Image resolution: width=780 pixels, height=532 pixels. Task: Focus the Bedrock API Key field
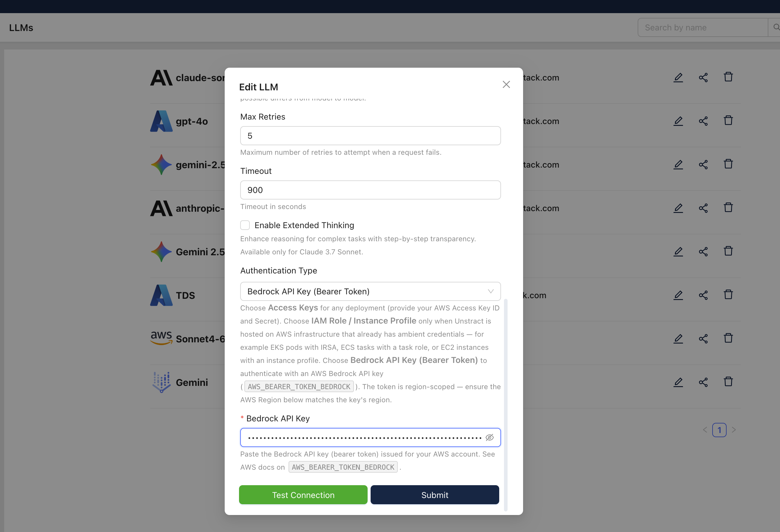pyautogui.click(x=370, y=437)
